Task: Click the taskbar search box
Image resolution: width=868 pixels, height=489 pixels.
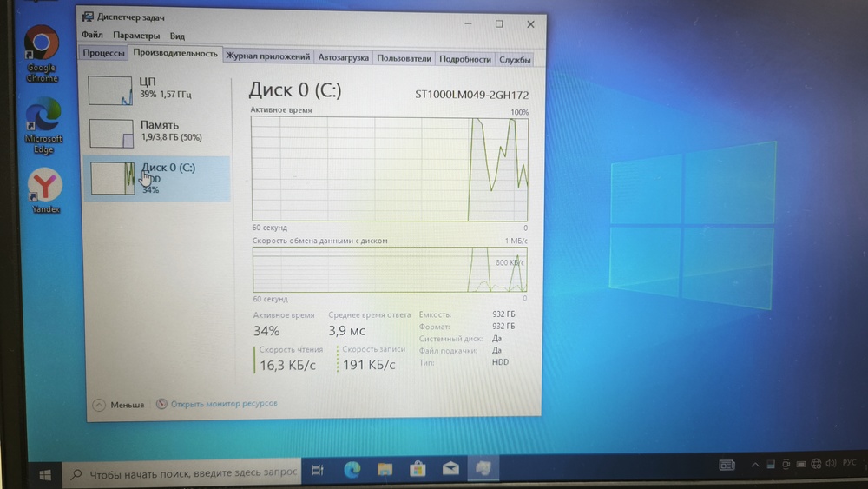Action: 181,473
